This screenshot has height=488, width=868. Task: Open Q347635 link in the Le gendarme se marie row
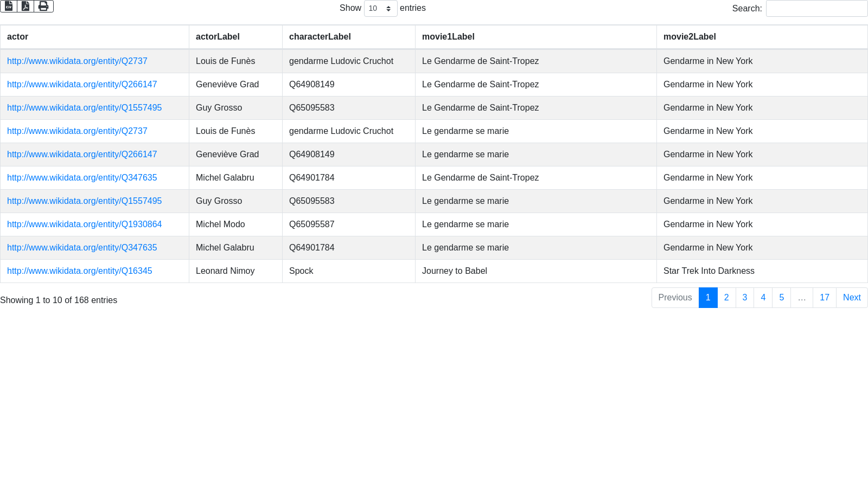[82, 248]
